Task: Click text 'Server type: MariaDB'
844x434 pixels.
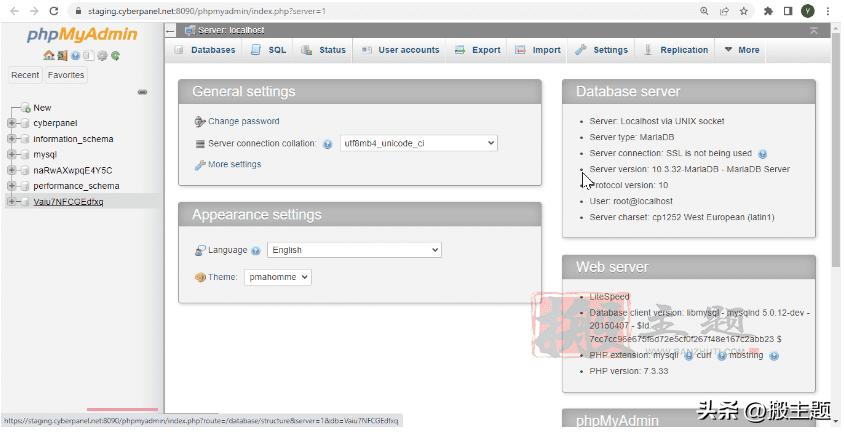Action: (x=631, y=137)
